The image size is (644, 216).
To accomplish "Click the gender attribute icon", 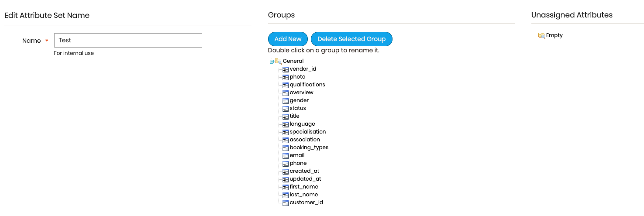I will click(x=286, y=101).
